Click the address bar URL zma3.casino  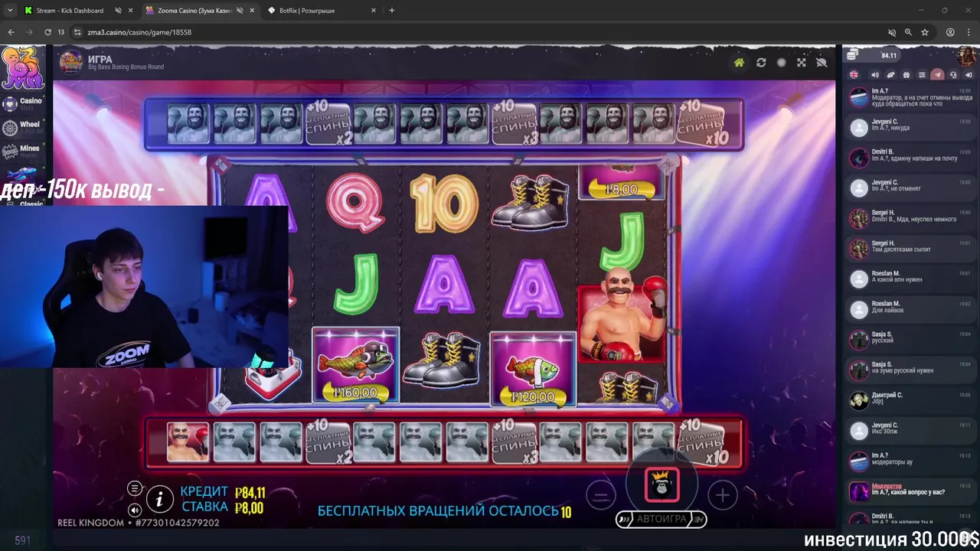coord(139,32)
